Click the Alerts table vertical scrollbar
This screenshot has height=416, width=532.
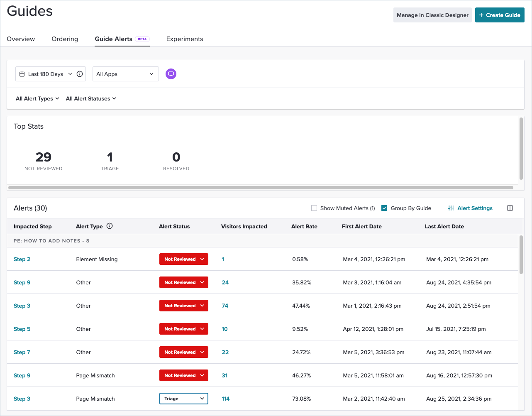coord(521,254)
